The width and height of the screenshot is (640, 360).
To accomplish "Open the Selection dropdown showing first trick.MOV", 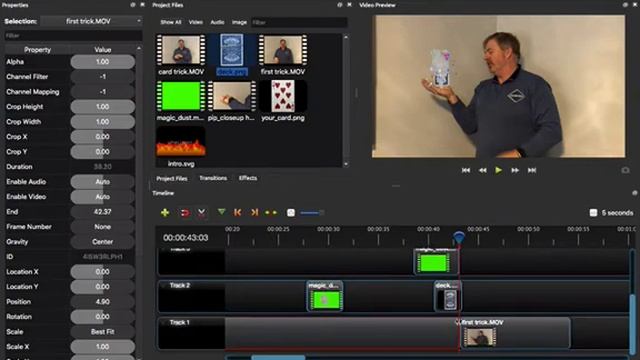I will pyautogui.click(x=91, y=21).
